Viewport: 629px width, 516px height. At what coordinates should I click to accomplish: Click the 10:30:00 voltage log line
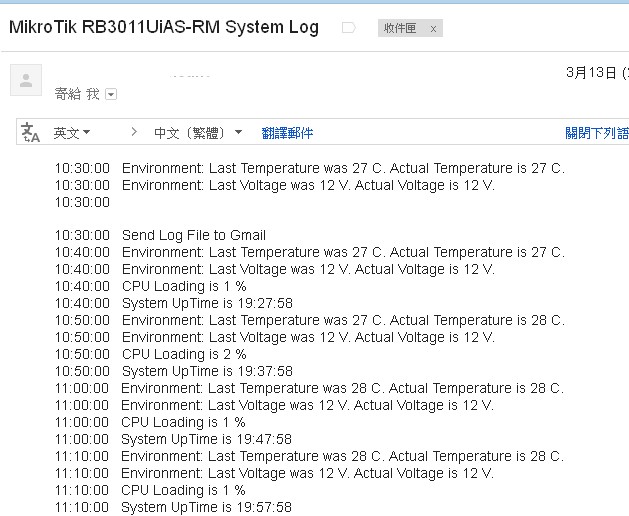(274, 185)
